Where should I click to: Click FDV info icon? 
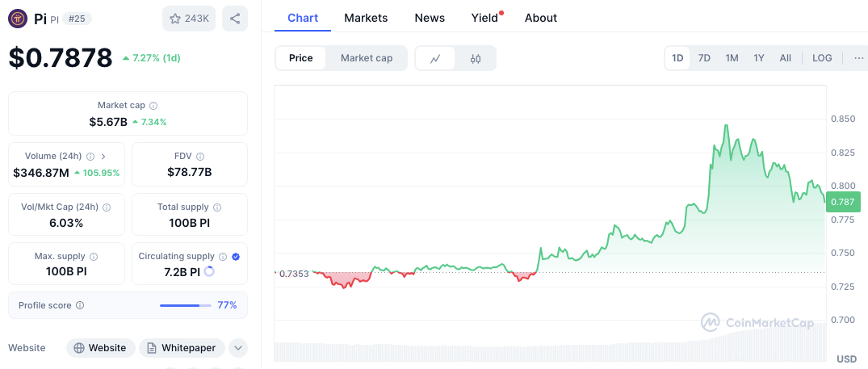coord(200,157)
